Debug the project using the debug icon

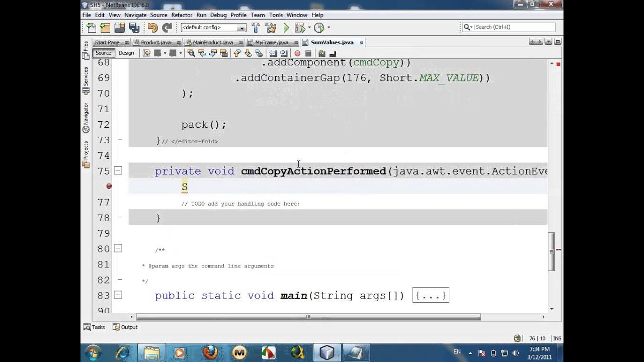(300, 28)
